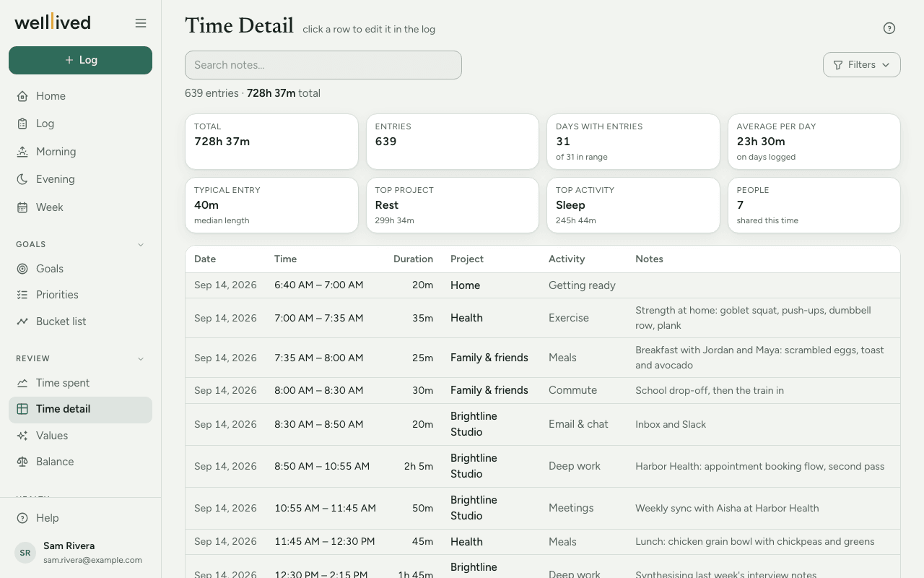Go to the Evening page
924x578 pixels.
(x=81, y=179)
